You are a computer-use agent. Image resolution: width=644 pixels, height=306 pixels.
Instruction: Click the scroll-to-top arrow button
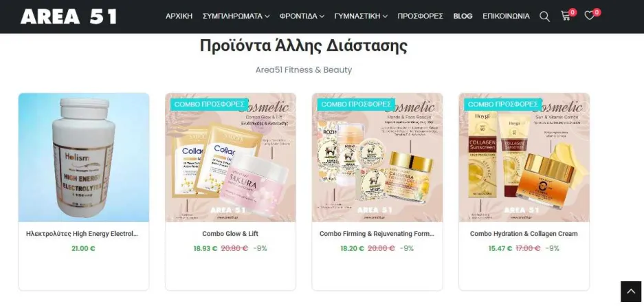point(631,292)
